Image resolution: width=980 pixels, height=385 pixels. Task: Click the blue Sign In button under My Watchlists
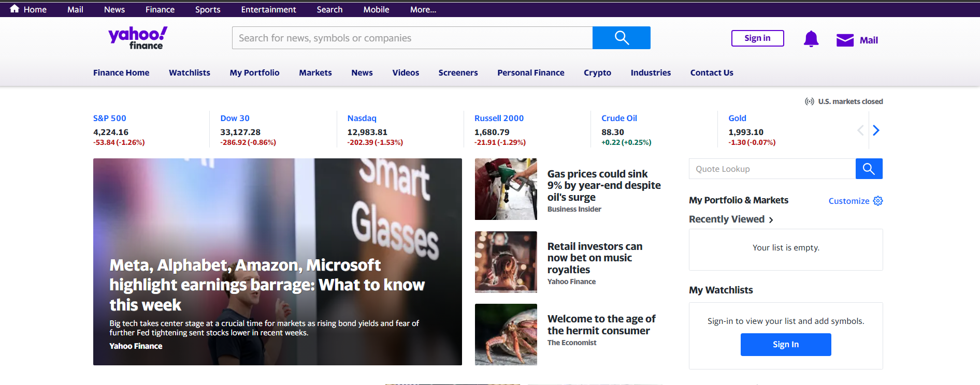[786, 344]
